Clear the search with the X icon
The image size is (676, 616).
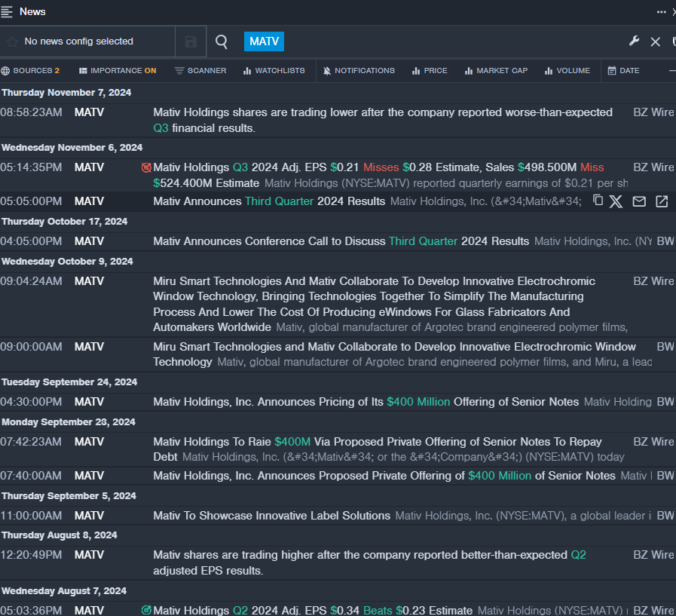655,41
